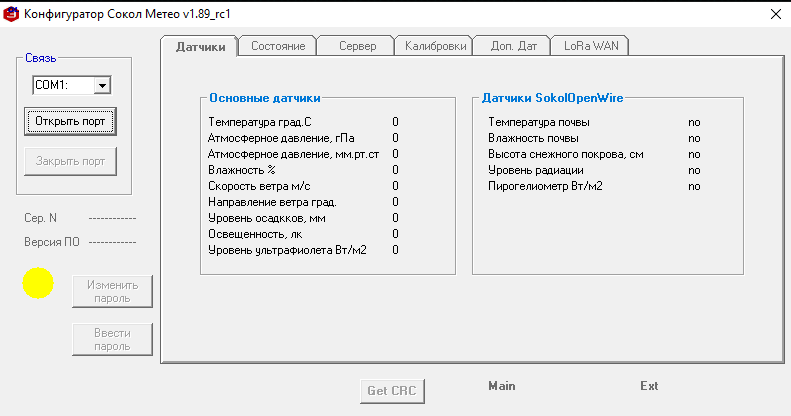Click the Температура град.С row label
The width and height of the screenshot is (791, 416).
[260, 122]
